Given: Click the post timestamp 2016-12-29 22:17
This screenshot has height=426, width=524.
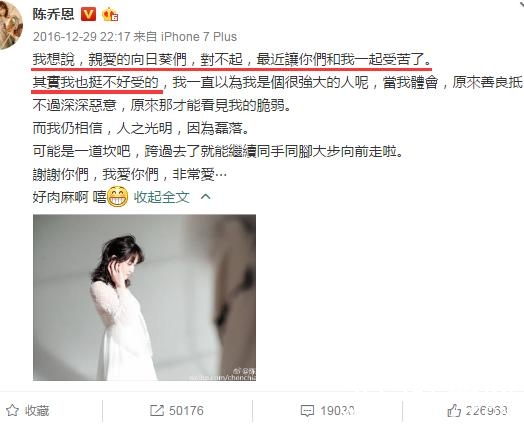Looking at the screenshot, I should pos(82,36).
